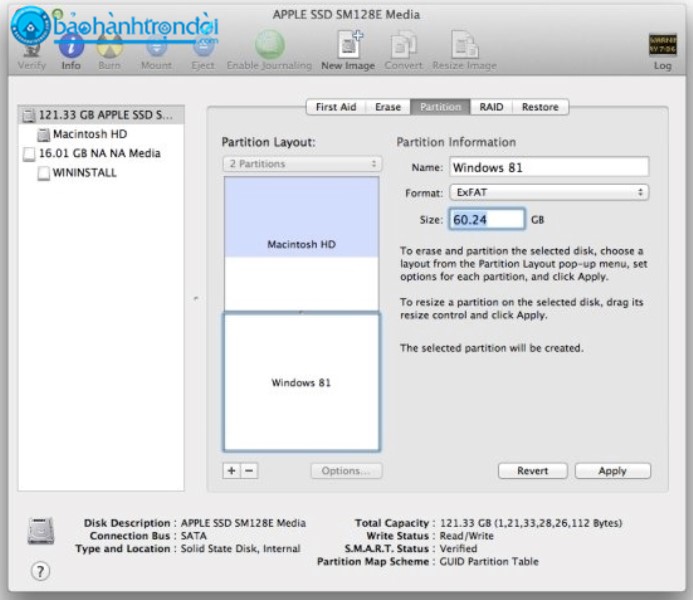Select WININSTALL volume in sidebar

pos(101,173)
